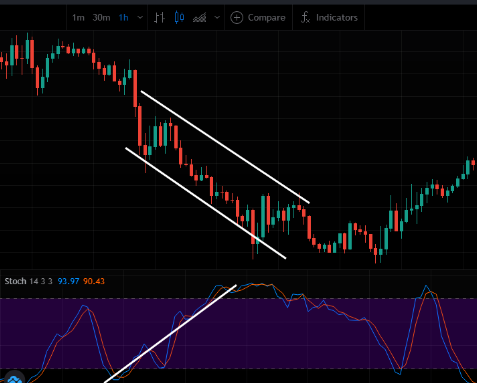
Task: Click the Stoch parameters 14 3 3
Action: (41, 281)
